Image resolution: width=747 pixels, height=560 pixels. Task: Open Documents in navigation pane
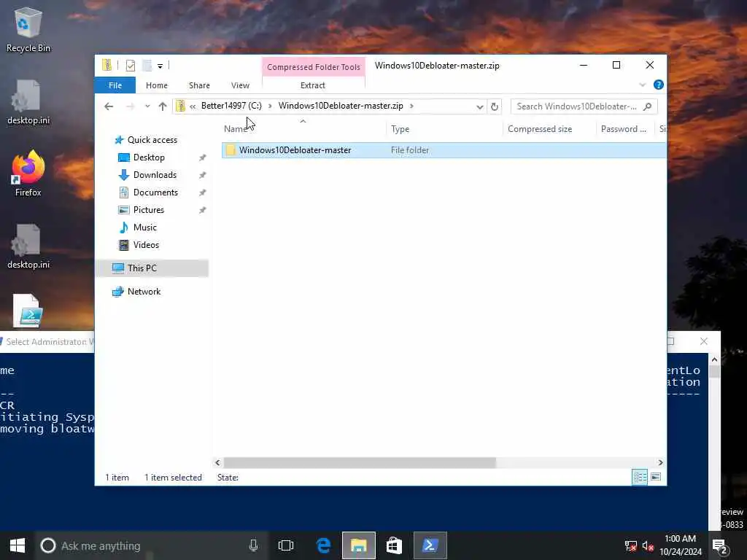pos(155,192)
